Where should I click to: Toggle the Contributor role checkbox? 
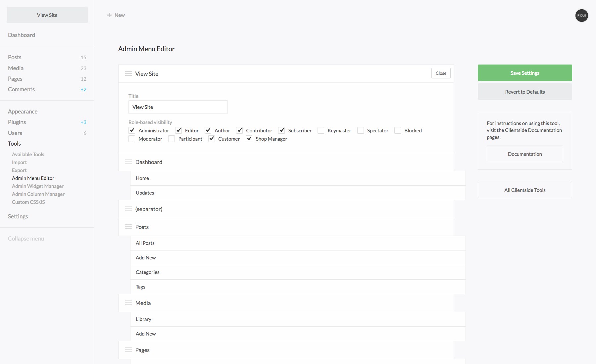[x=239, y=130]
